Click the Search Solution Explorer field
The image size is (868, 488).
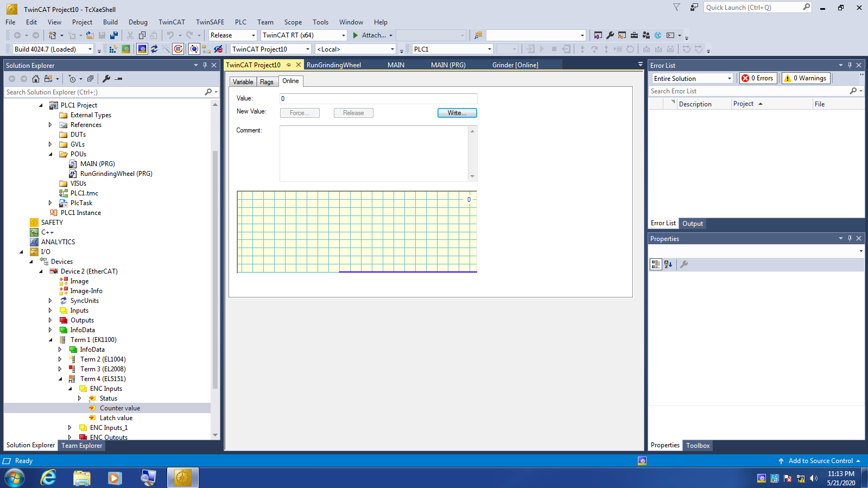pos(104,92)
